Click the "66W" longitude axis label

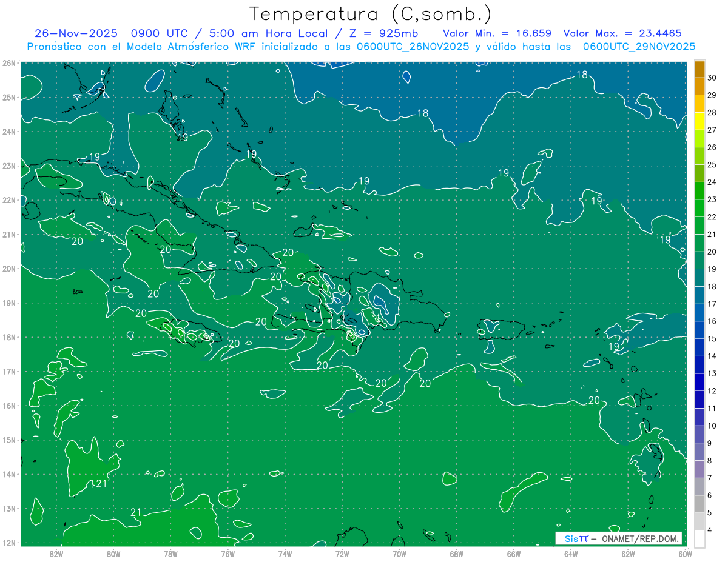(x=514, y=554)
